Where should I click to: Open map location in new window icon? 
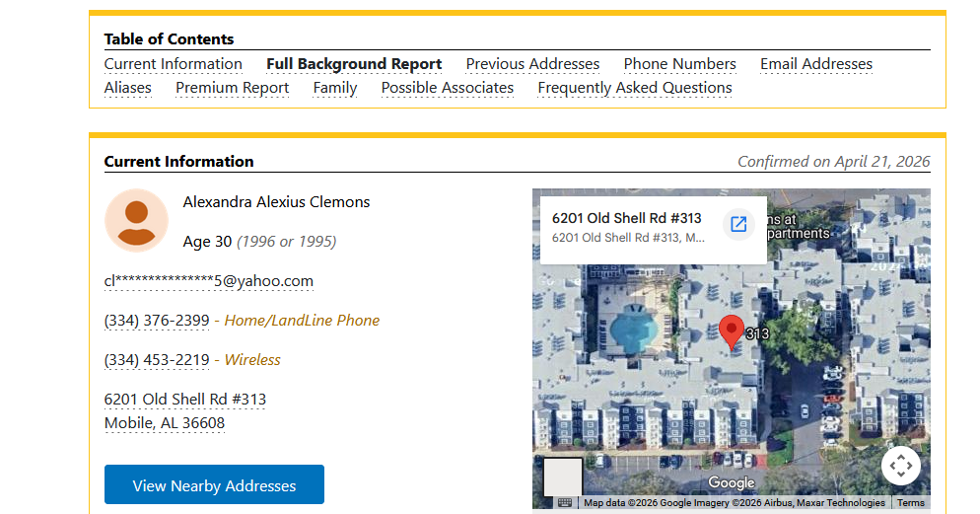point(737,224)
